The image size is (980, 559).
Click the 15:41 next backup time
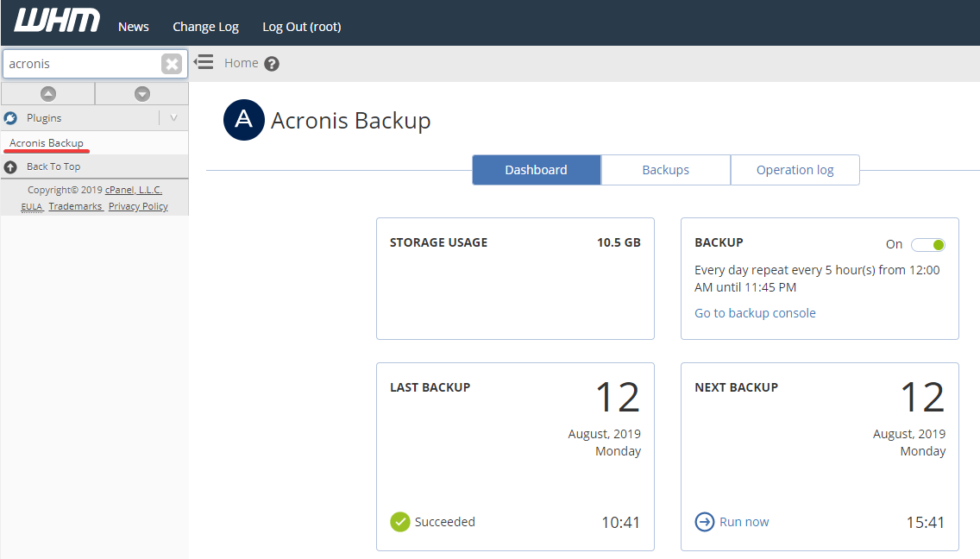(x=926, y=523)
